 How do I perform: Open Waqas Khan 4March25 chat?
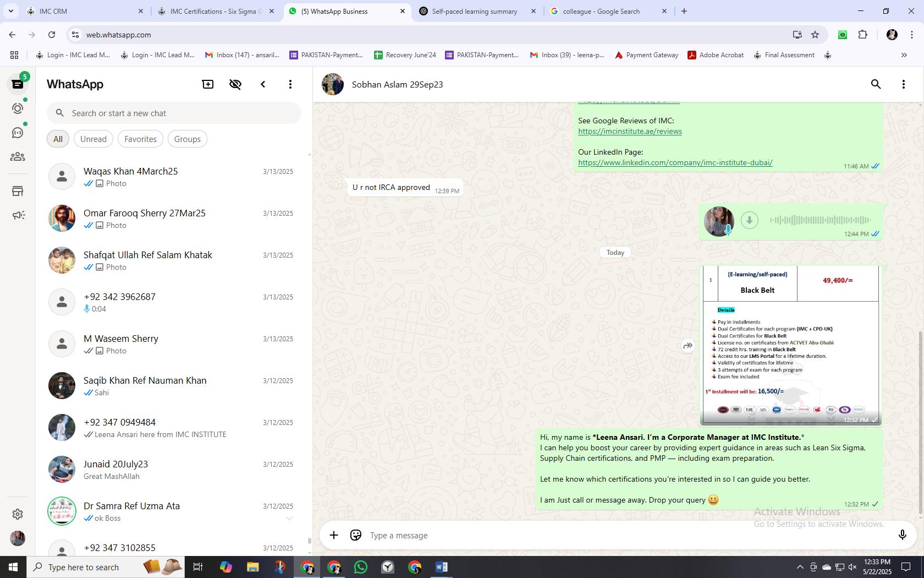tap(173, 177)
